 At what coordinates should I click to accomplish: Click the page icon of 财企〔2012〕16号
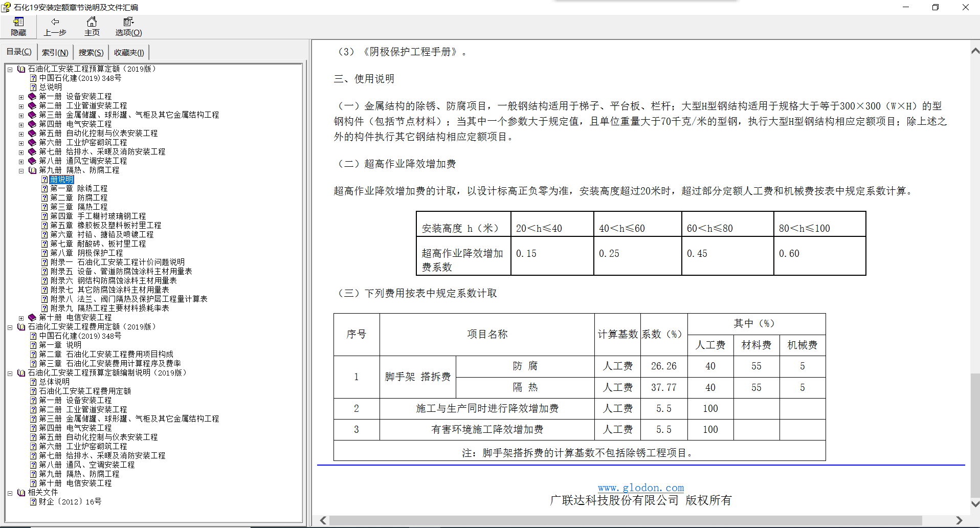click(33, 501)
